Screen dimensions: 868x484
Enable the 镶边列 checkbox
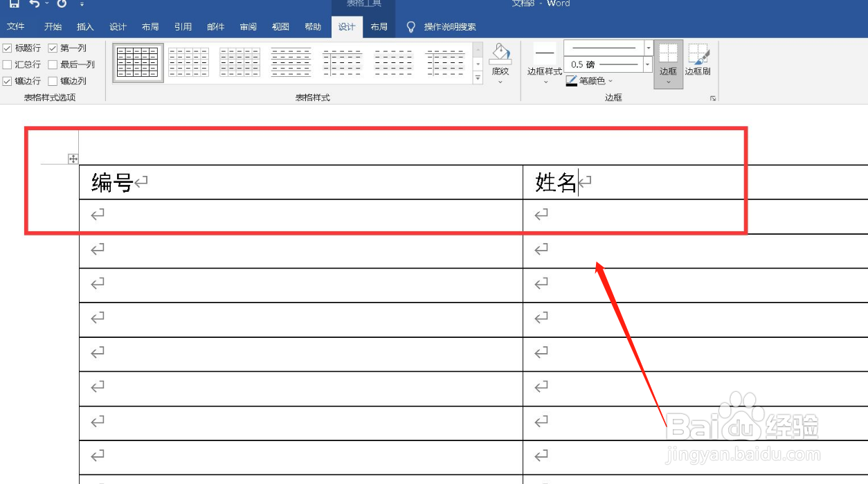(53, 81)
